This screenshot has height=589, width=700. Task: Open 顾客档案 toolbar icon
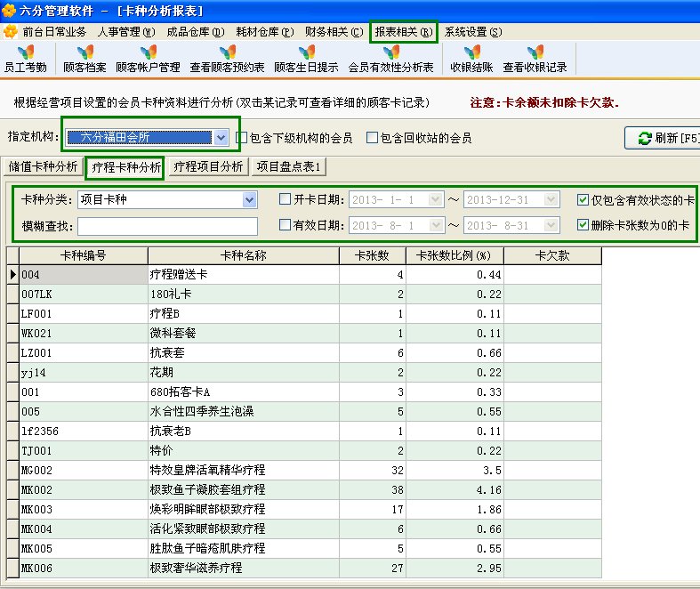[x=84, y=59]
